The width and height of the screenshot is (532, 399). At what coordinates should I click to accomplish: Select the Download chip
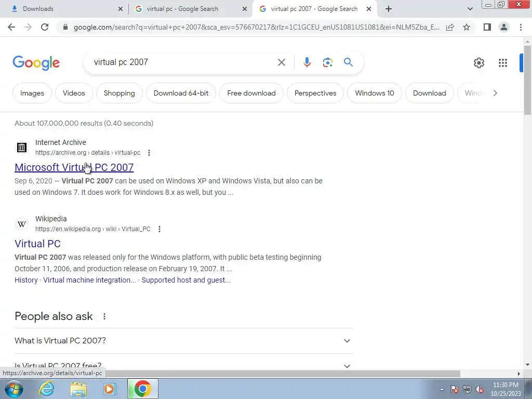(430, 93)
